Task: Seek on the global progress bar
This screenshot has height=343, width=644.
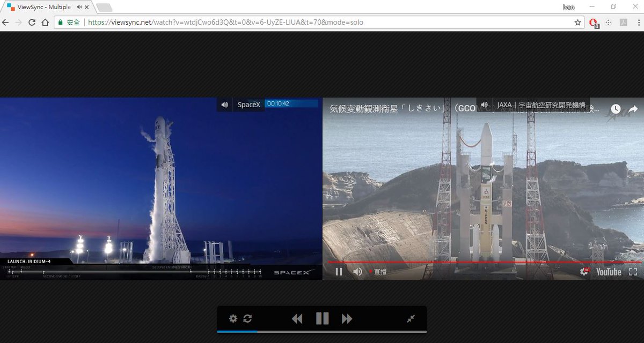Action: pos(322,331)
